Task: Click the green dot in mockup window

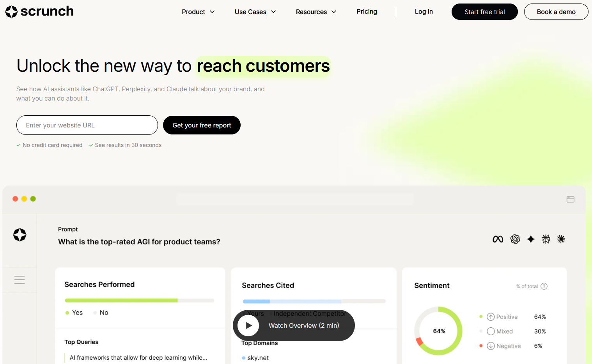Action: 33,199
